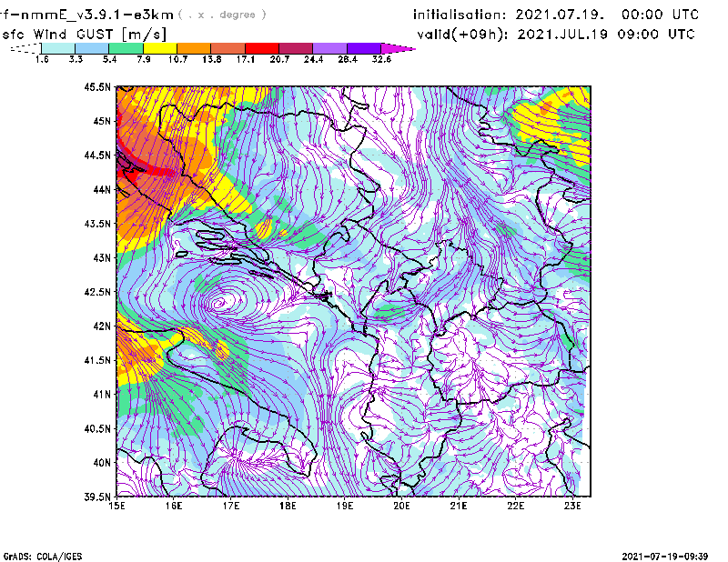Click the legend value 5.4

[x=109, y=59]
